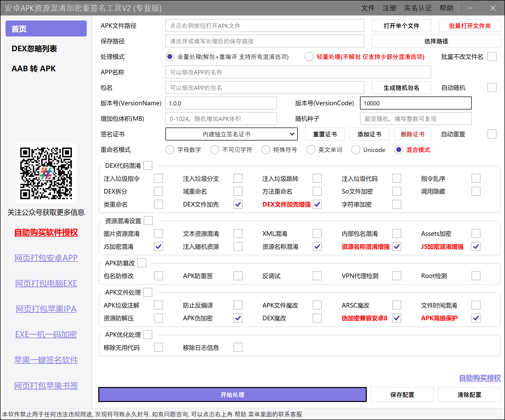Toggle DEX代码混淆 group checkbox

[x=148, y=165]
